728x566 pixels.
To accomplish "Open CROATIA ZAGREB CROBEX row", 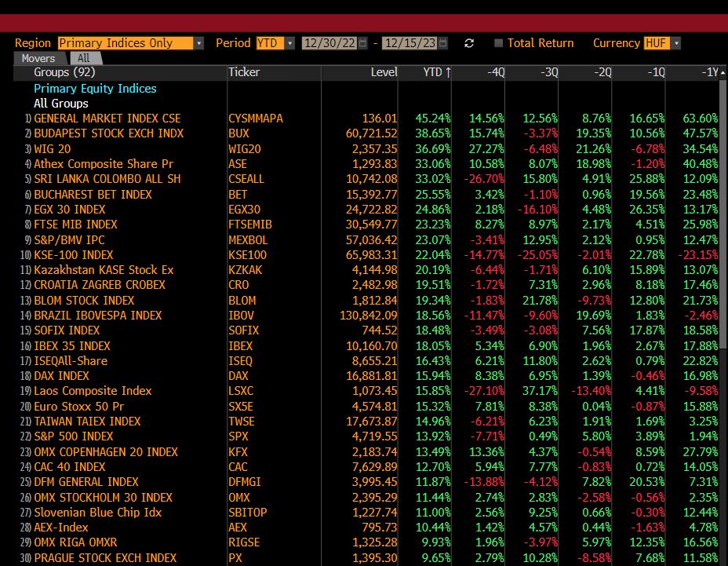I will 367,285.
